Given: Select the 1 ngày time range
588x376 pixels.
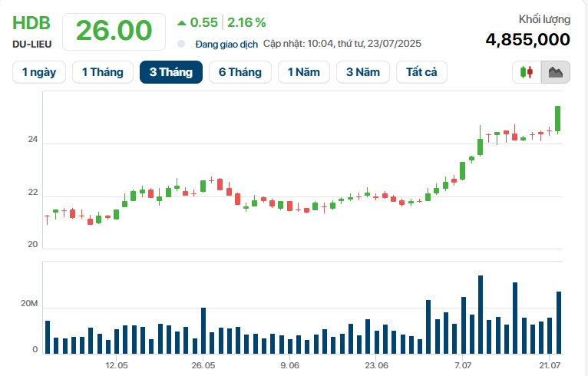Looking at the screenshot, I should pyautogui.click(x=39, y=72).
